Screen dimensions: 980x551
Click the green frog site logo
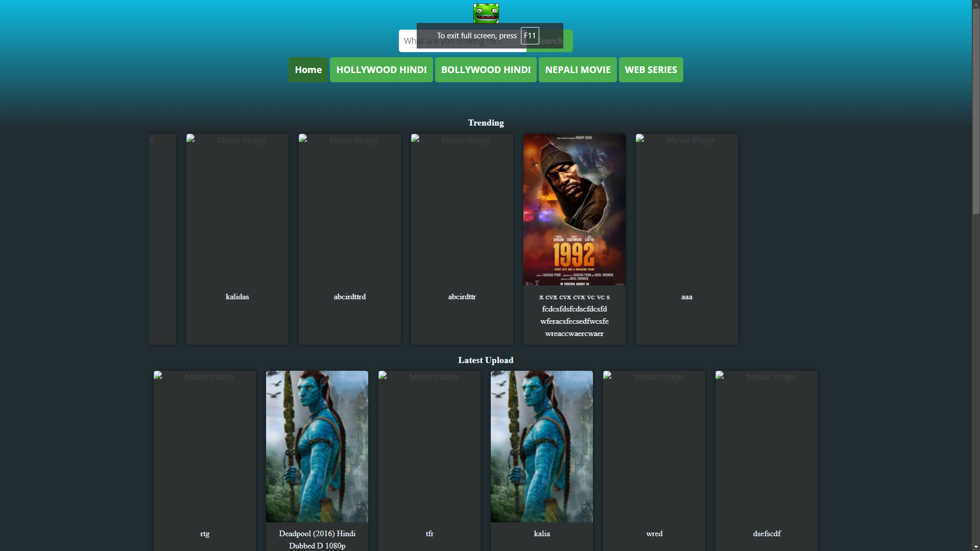click(x=486, y=13)
